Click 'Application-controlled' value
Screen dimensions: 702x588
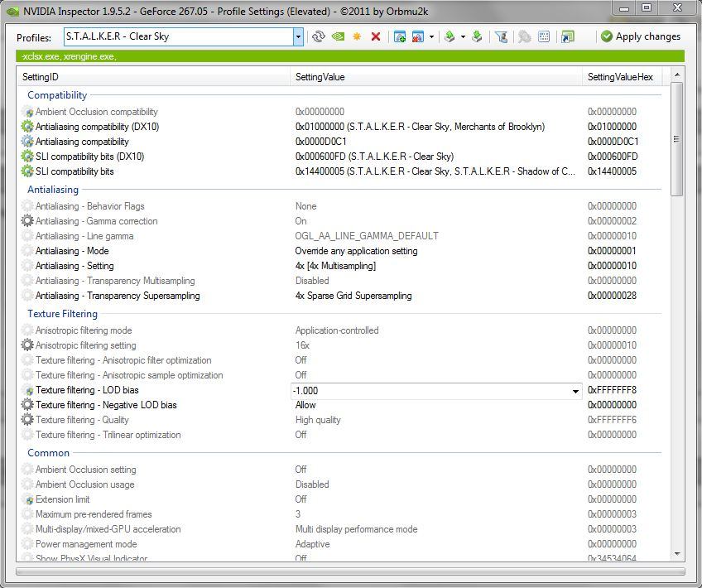[337, 330]
